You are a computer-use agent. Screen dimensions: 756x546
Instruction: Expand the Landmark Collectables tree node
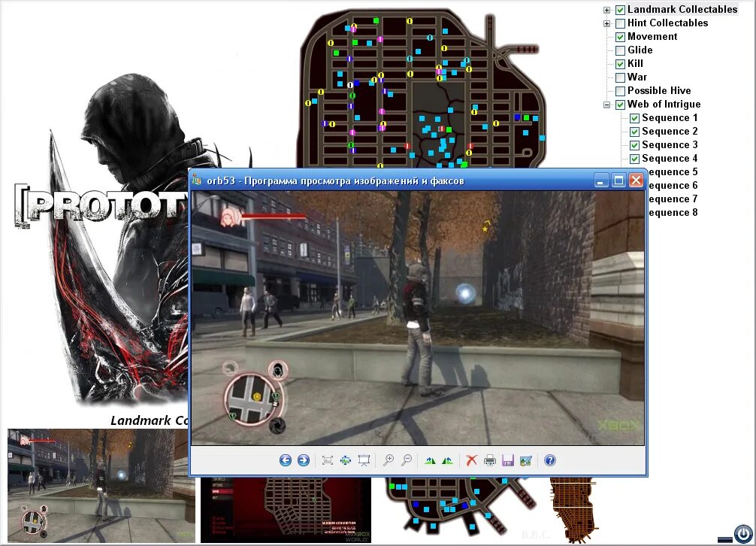(x=607, y=10)
